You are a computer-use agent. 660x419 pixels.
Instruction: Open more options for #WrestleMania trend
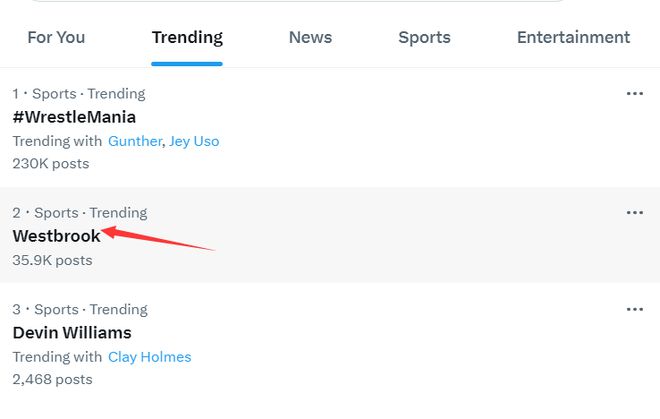coord(634,94)
